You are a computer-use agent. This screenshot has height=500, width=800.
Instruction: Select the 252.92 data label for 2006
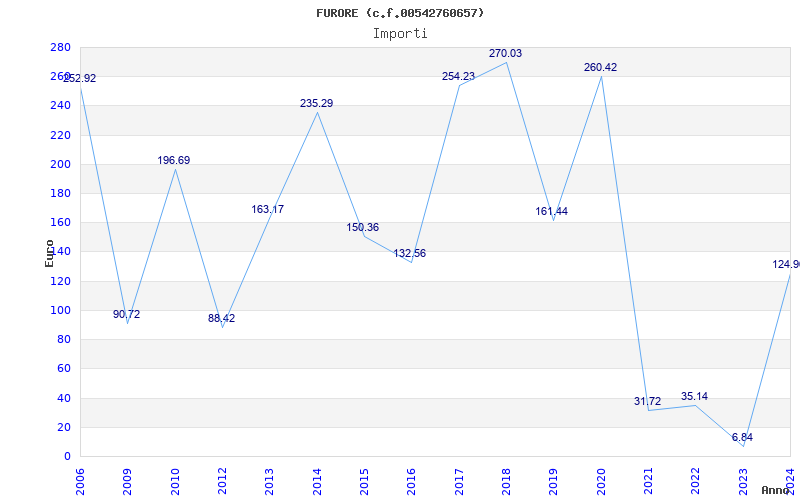pos(80,79)
